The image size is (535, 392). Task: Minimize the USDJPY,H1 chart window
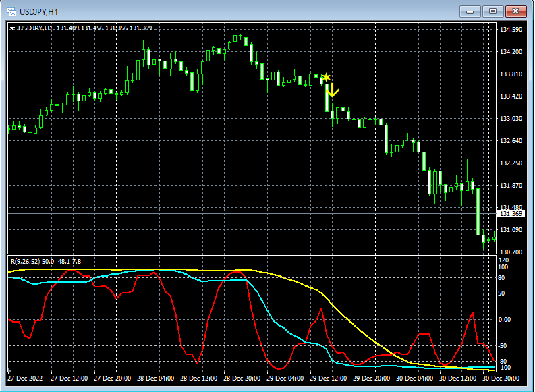coord(470,11)
